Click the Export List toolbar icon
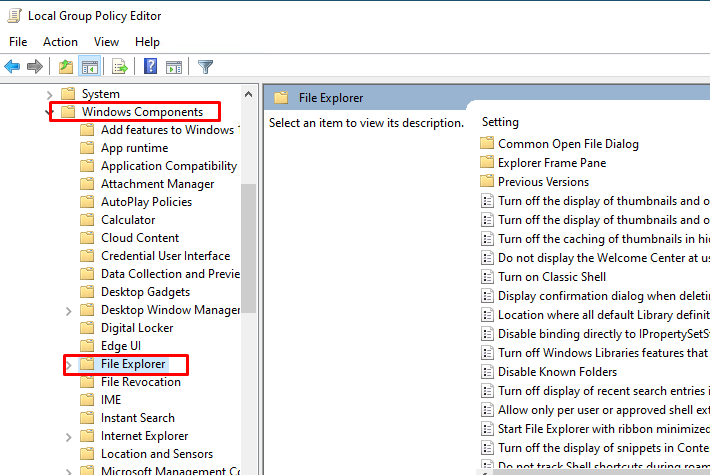The image size is (710, 475). pyautogui.click(x=120, y=67)
